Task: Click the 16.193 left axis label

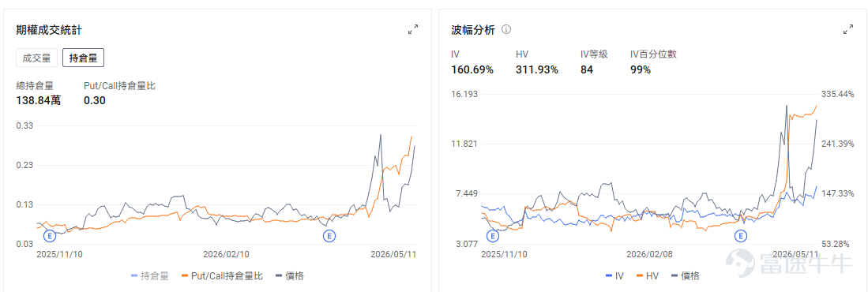Action: coord(464,94)
